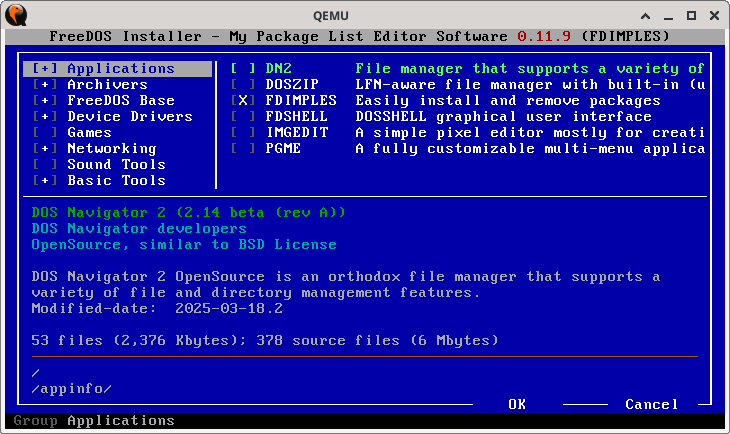
Task: Click 'OpenSource, similar to BSD License' line
Action: coord(184,244)
